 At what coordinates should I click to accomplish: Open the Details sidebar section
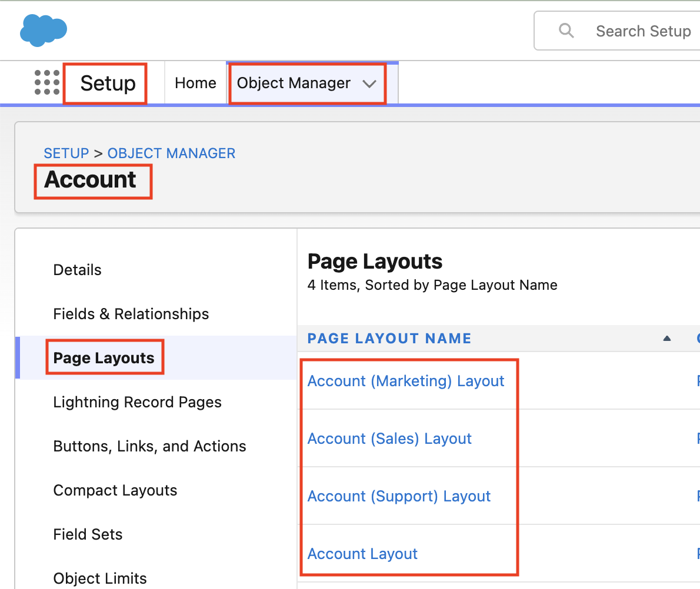pos(77,270)
